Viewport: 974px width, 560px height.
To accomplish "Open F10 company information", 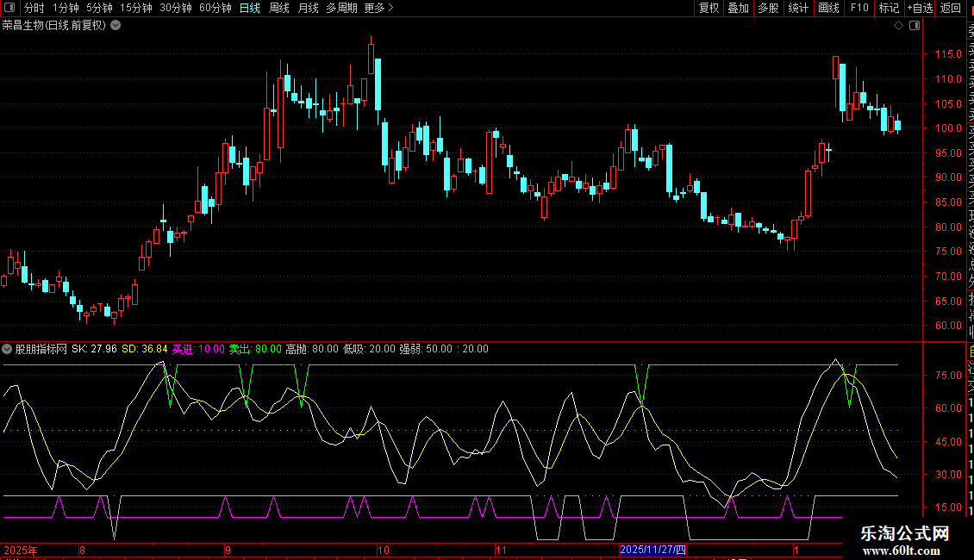I will [x=858, y=8].
